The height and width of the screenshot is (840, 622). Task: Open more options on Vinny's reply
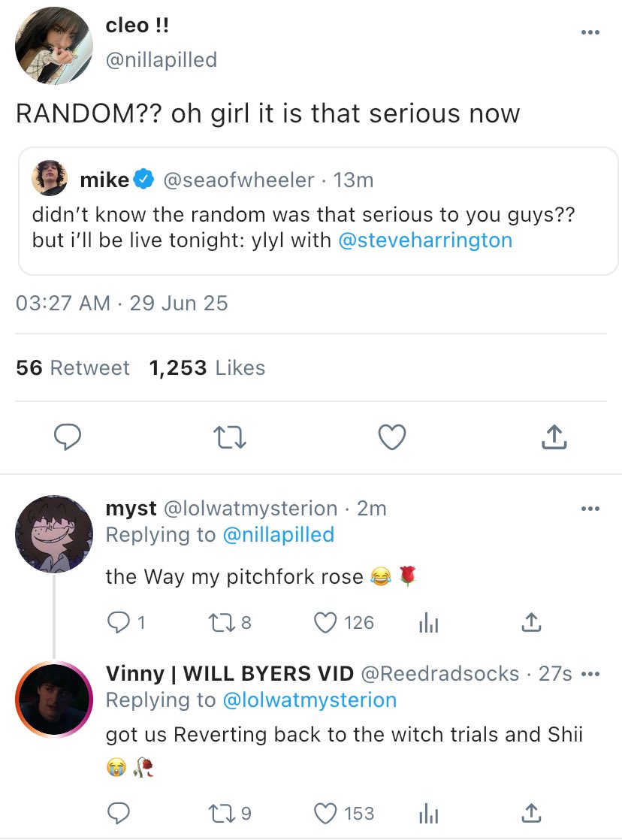pyautogui.click(x=590, y=674)
